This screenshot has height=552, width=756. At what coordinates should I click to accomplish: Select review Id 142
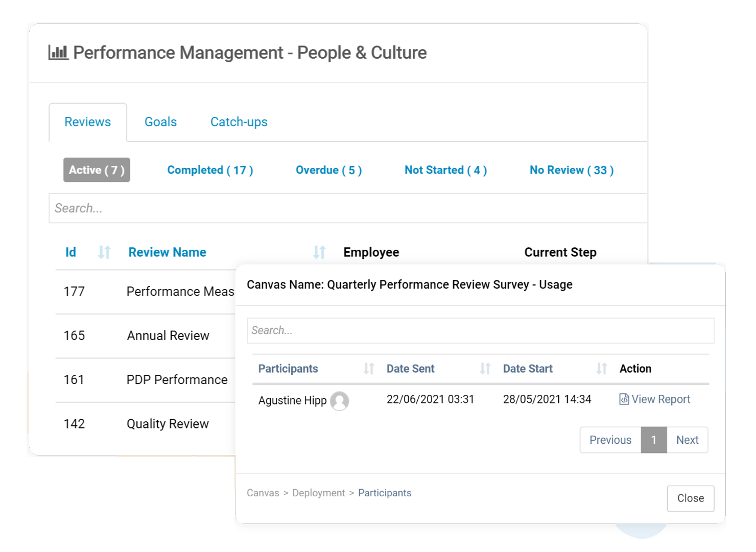(x=74, y=424)
